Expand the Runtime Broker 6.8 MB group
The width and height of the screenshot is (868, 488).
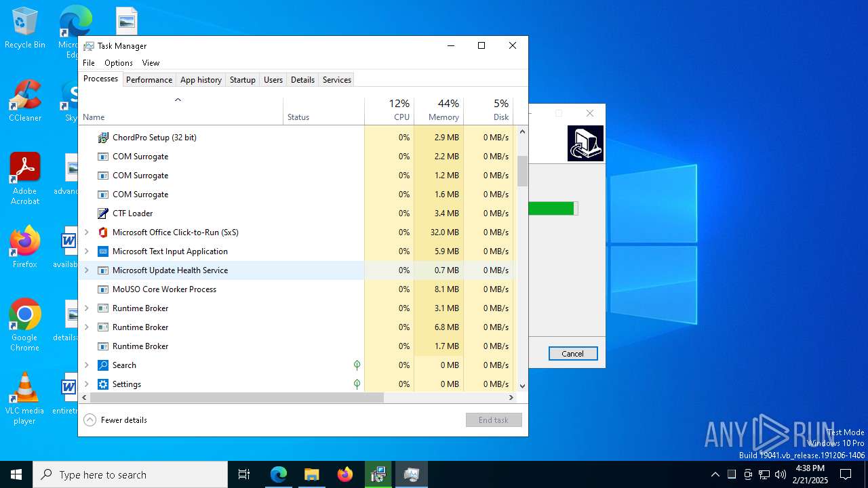[x=86, y=327]
